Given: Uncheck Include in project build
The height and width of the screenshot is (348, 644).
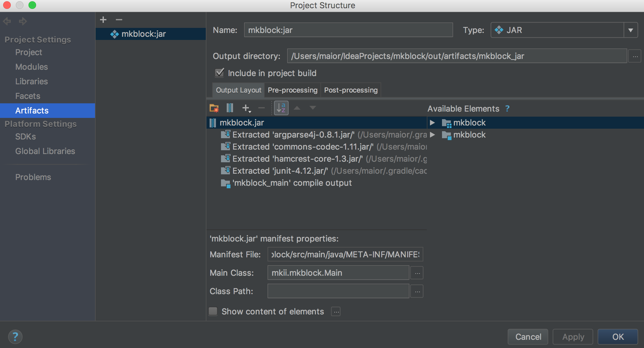Looking at the screenshot, I should coord(219,73).
